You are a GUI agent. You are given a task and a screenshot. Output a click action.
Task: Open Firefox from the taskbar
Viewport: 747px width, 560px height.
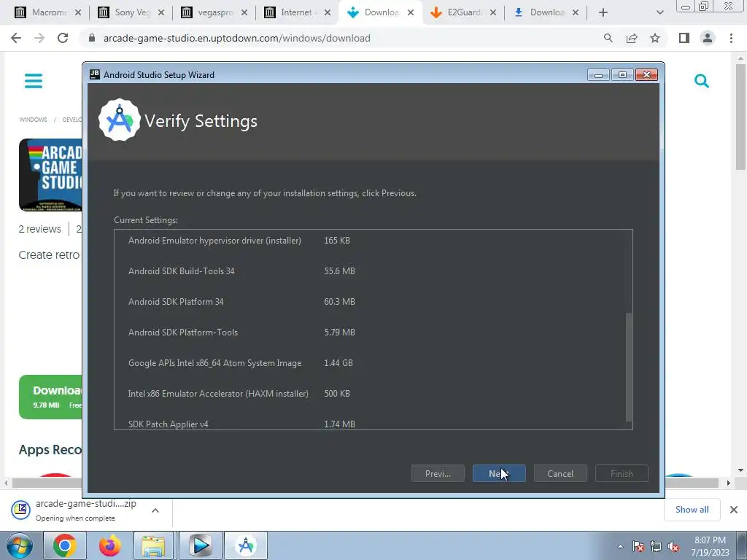(109, 545)
